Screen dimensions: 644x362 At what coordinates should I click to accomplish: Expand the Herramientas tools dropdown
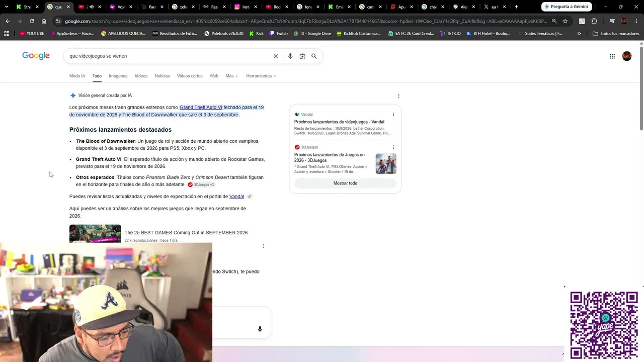[x=261, y=76]
